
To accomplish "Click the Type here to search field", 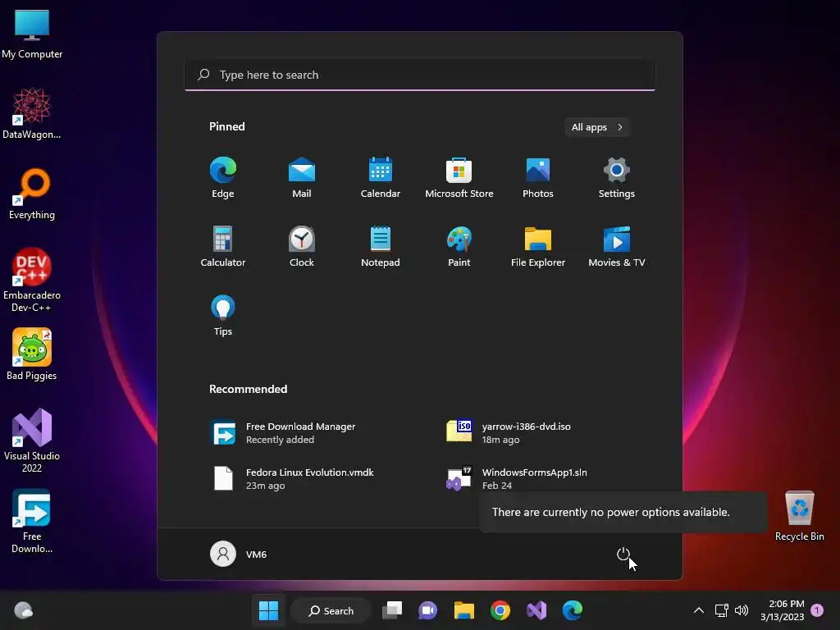I will [x=420, y=75].
